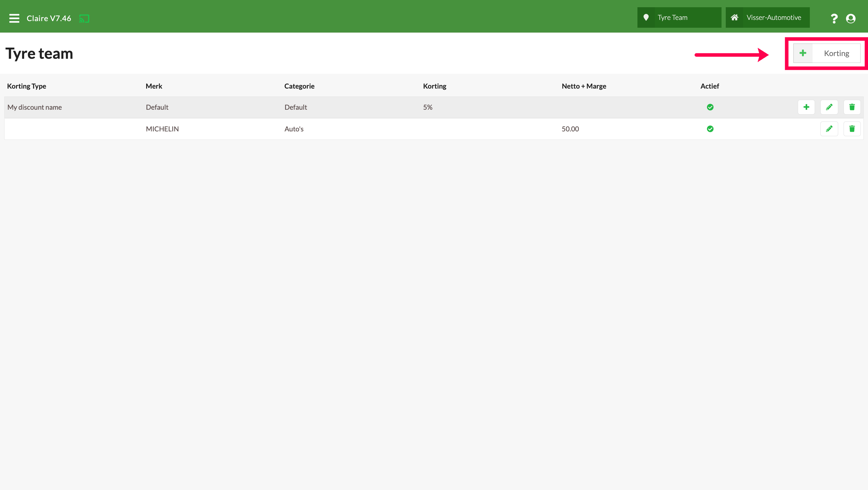
Task: Select the 5% discount value
Action: pos(428,107)
